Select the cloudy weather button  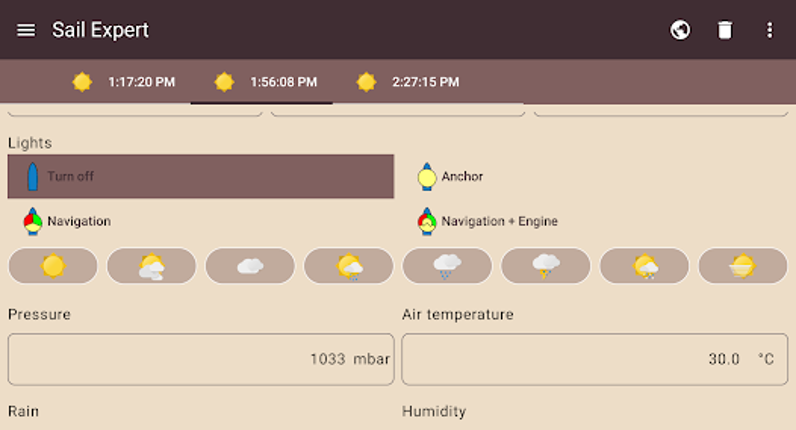250,266
